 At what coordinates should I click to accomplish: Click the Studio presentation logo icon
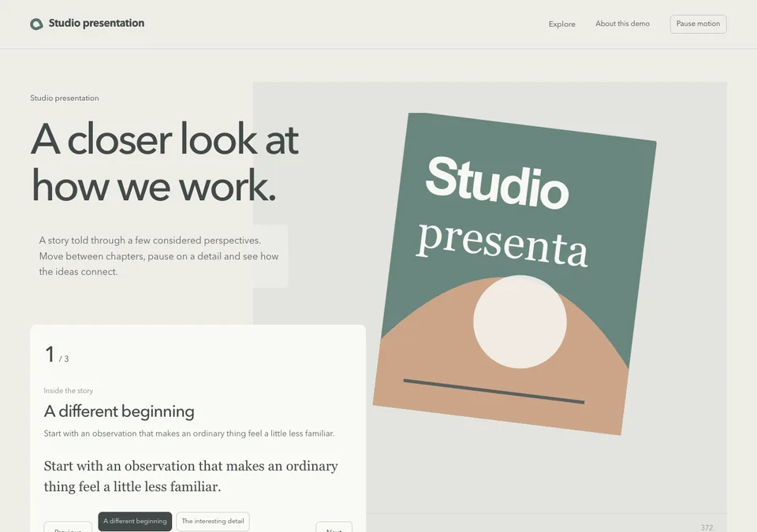(36, 24)
